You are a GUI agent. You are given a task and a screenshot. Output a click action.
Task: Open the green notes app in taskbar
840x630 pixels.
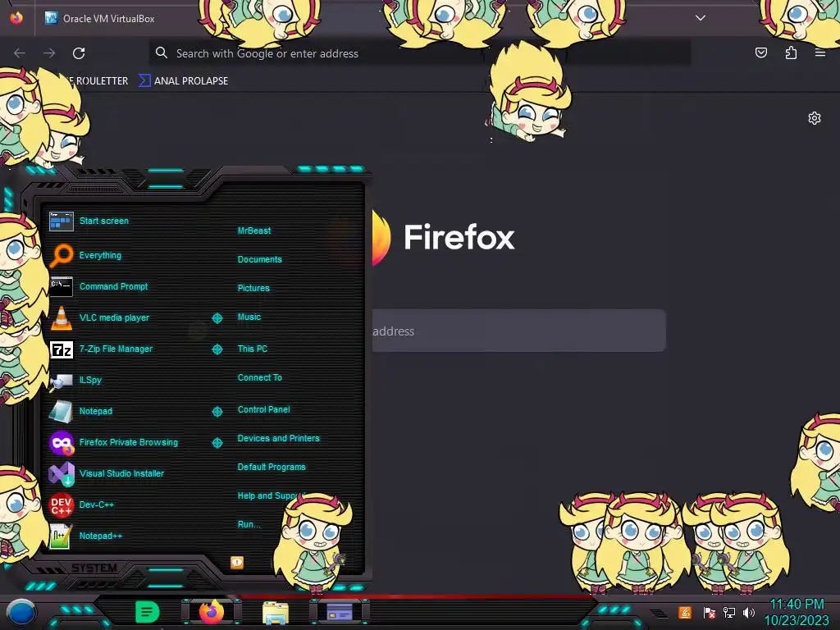(x=148, y=611)
